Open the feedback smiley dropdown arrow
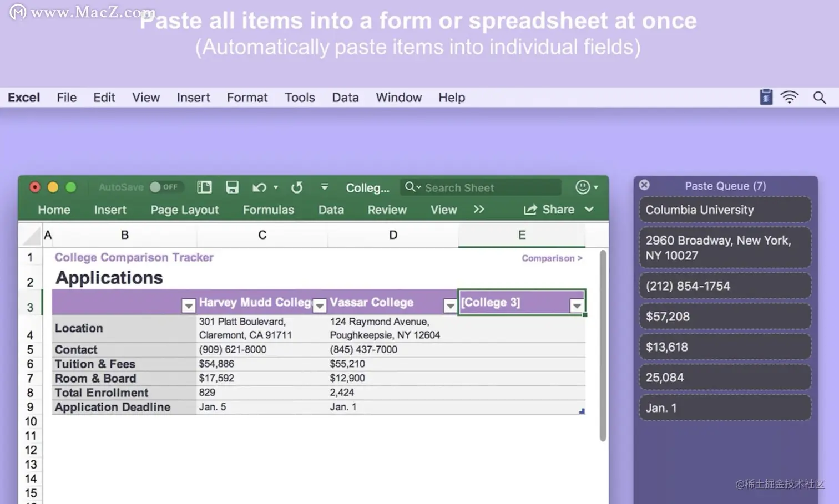 click(x=596, y=187)
